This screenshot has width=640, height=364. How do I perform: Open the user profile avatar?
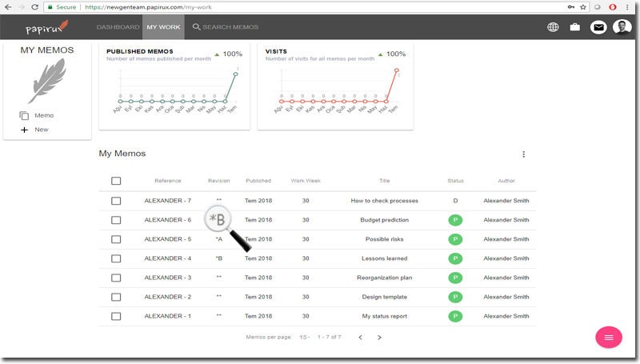point(622,27)
